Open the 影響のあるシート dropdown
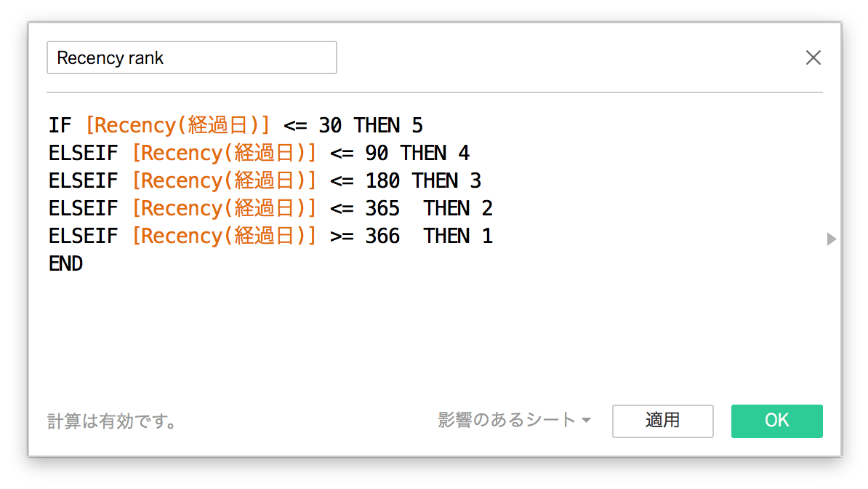868x489 pixels. click(x=514, y=421)
